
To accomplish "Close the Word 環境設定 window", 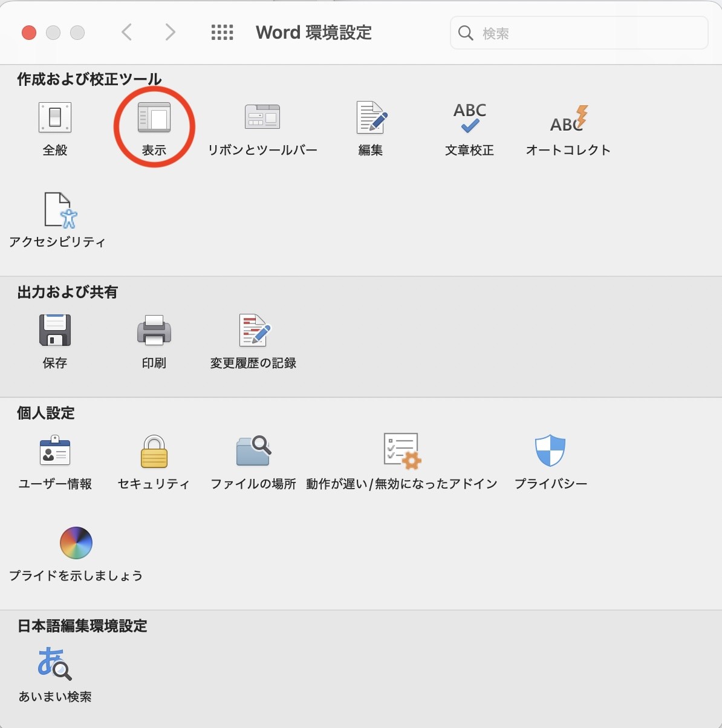I will pos(29,33).
